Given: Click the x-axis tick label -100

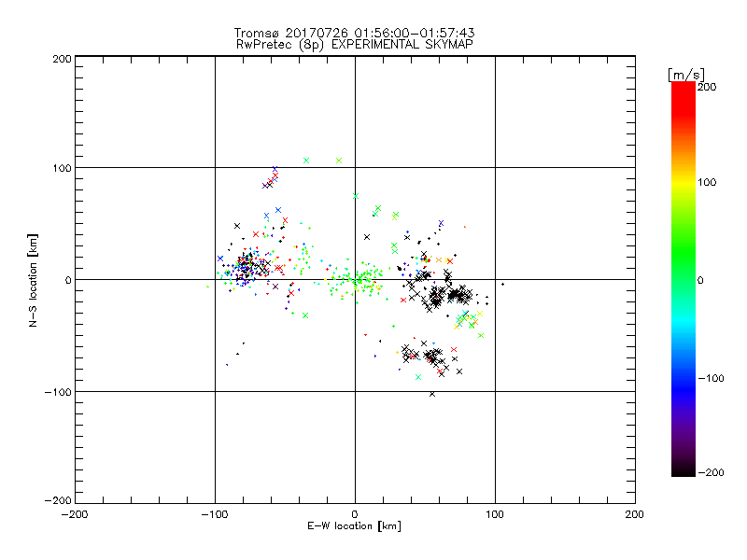Looking at the screenshot, I should [x=215, y=514].
